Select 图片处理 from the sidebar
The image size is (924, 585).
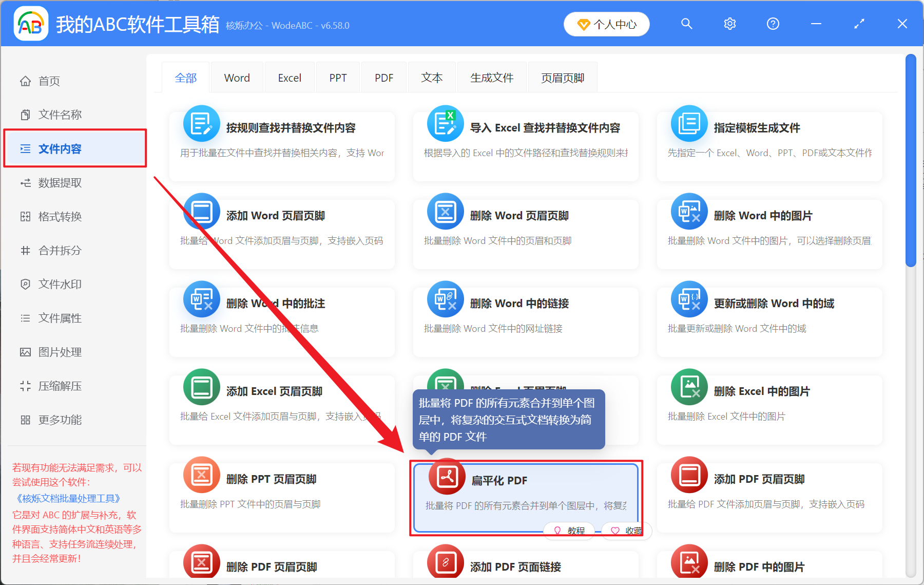59,352
